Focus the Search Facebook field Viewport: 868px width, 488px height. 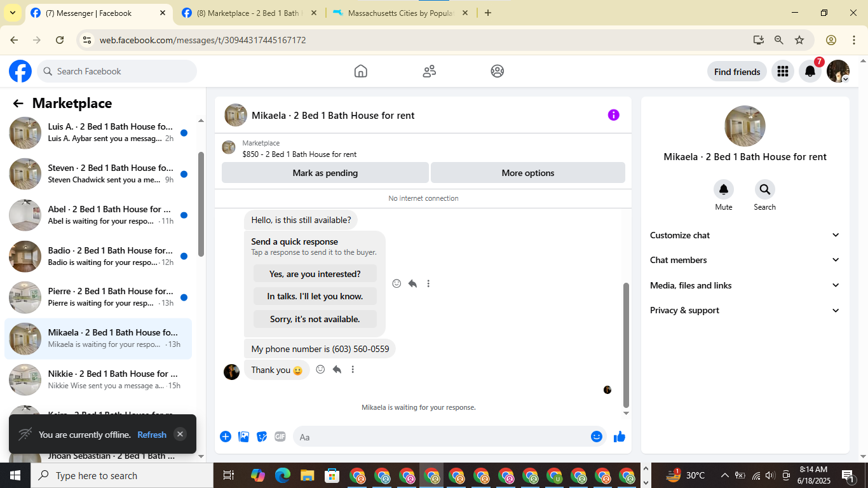pos(117,71)
